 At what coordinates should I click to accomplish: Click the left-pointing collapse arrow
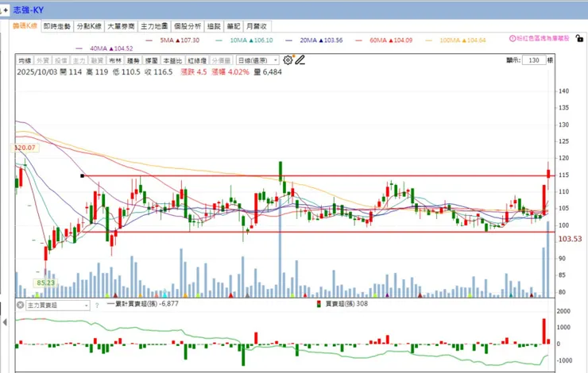point(5,322)
